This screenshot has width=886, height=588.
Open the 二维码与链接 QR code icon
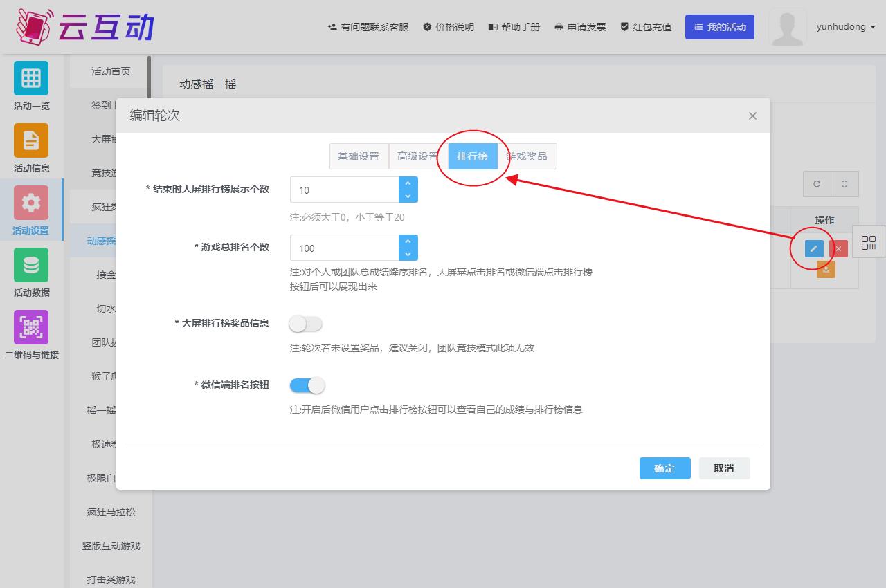pos(31,327)
